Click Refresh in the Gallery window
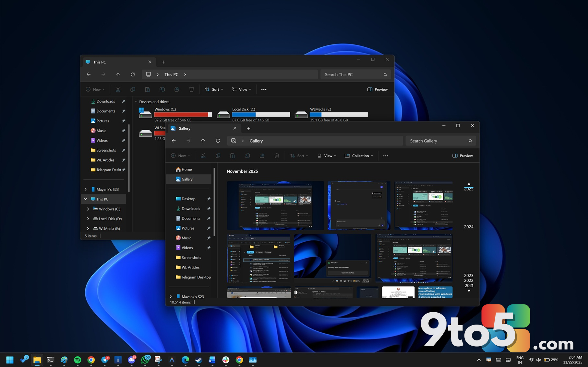The height and width of the screenshot is (367, 588). [218, 141]
